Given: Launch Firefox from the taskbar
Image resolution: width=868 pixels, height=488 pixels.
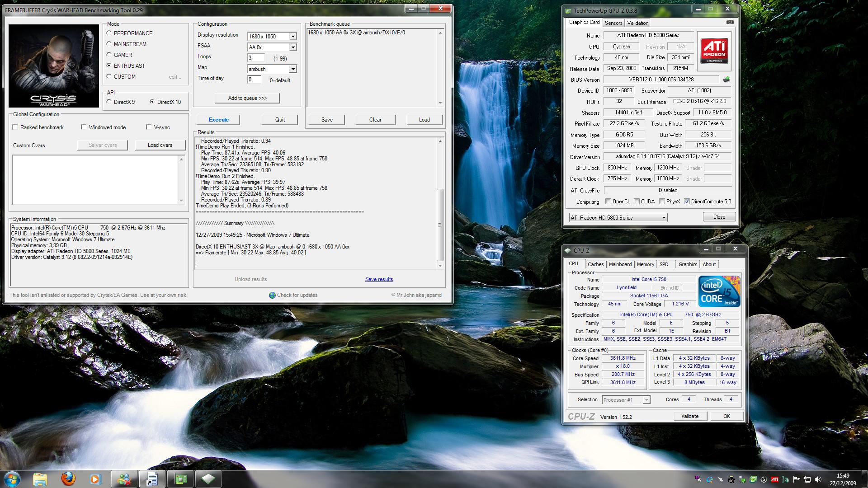Looking at the screenshot, I should coord(68,479).
